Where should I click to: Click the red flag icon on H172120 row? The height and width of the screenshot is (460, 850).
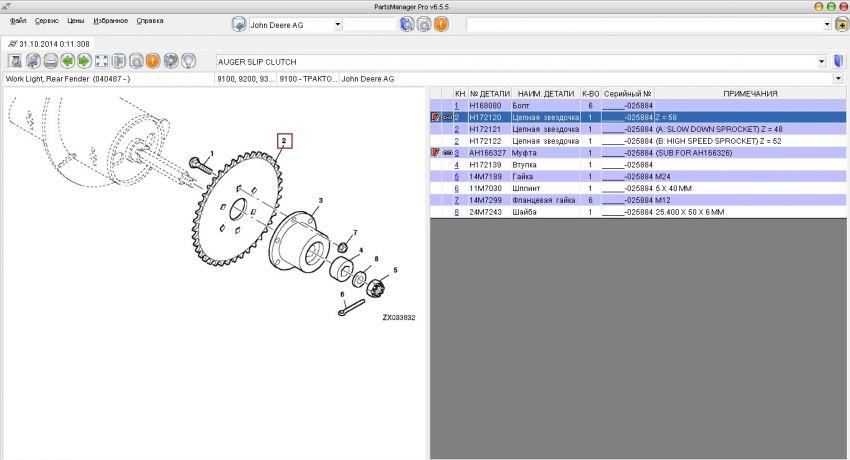tap(435, 117)
